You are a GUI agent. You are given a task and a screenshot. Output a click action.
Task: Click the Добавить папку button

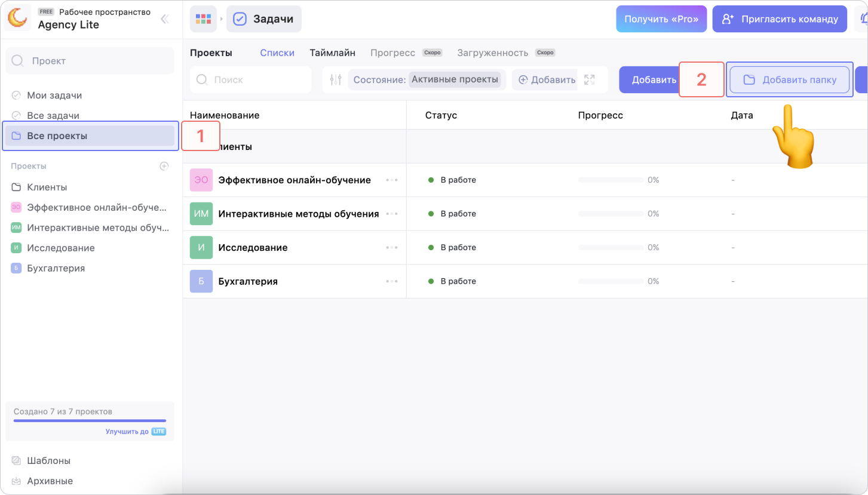click(x=790, y=79)
